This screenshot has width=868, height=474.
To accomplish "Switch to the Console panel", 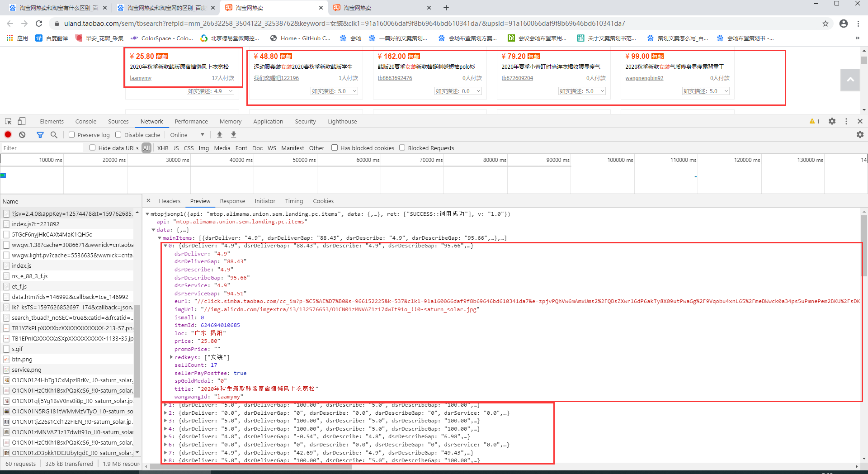I will (86, 121).
